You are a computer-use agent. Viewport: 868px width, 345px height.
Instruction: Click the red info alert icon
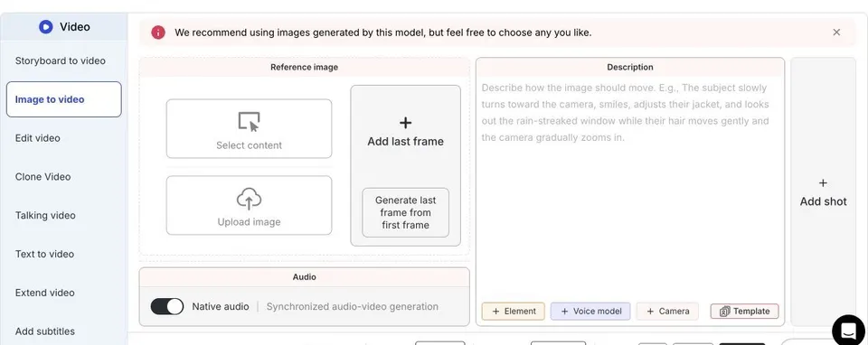(158, 33)
